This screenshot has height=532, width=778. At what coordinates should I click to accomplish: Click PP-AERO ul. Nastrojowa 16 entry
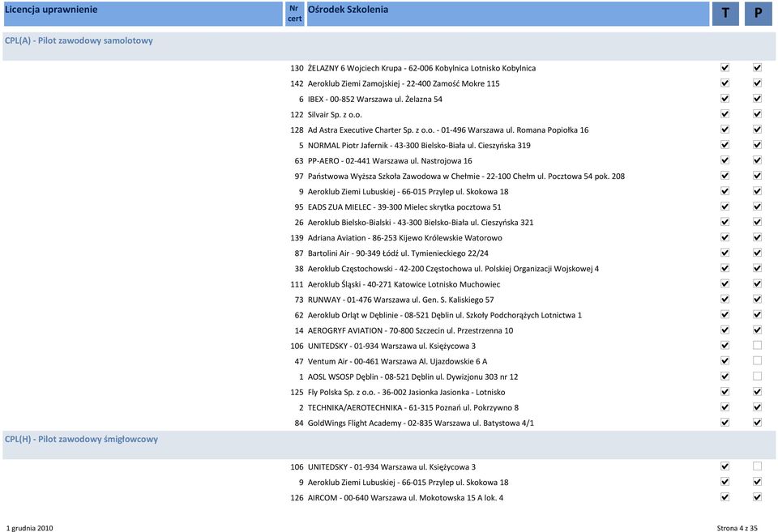click(x=390, y=160)
